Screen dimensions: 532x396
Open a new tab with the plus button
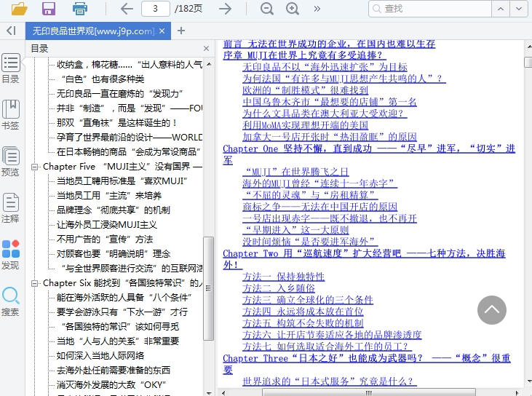click(x=181, y=31)
